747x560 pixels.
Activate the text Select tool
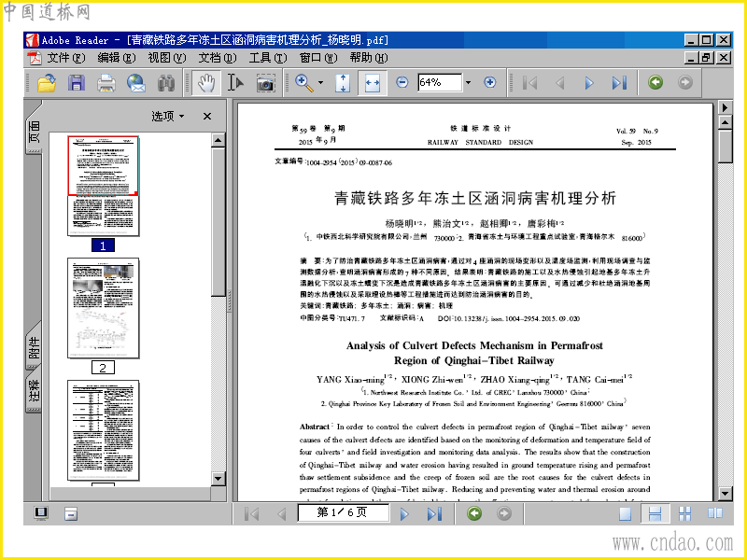click(235, 83)
